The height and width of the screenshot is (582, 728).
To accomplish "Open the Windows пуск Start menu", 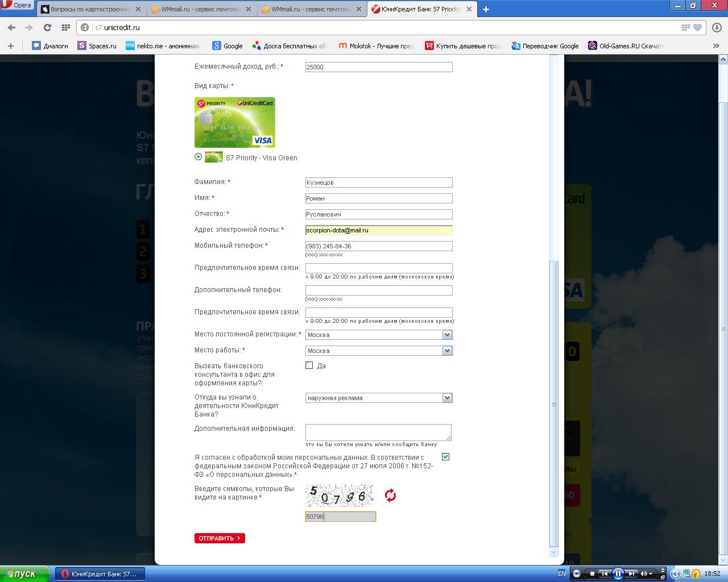I will 26,574.
